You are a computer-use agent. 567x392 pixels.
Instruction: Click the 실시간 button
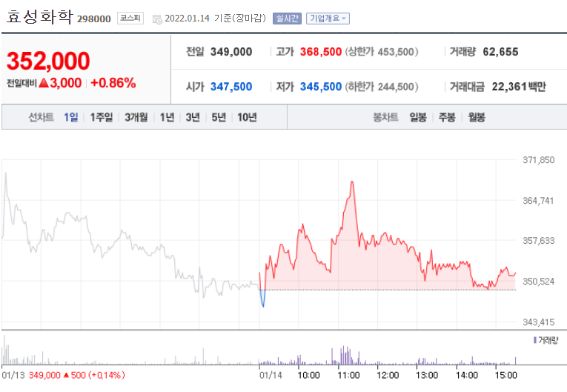pyautogui.click(x=287, y=19)
